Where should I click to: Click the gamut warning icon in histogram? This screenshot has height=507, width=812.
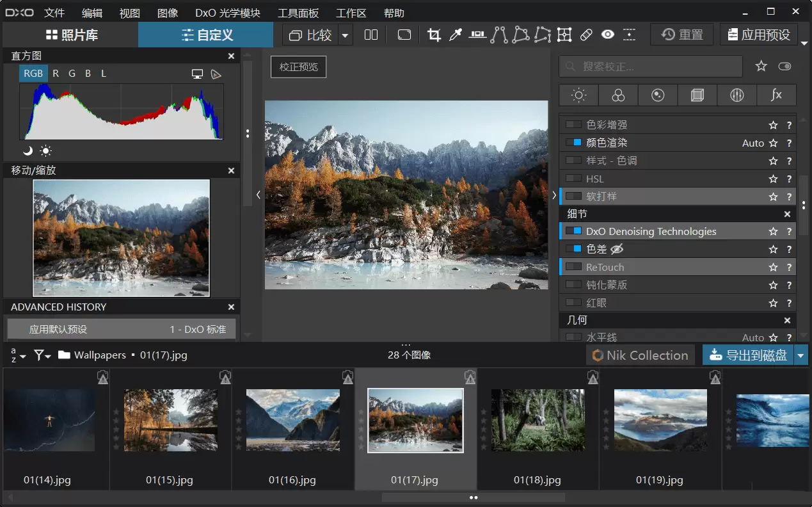coord(216,74)
